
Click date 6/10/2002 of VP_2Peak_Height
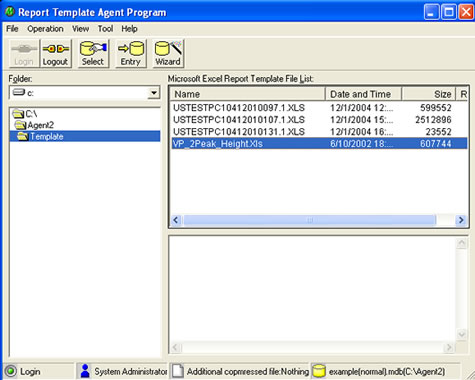point(362,144)
